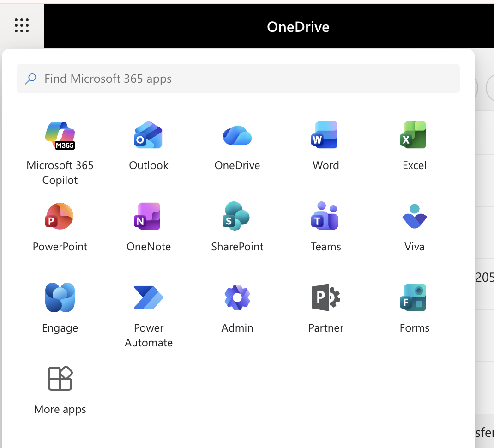Open Admin center icon
The width and height of the screenshot is (494, 448).
click(x=237, y=297)
